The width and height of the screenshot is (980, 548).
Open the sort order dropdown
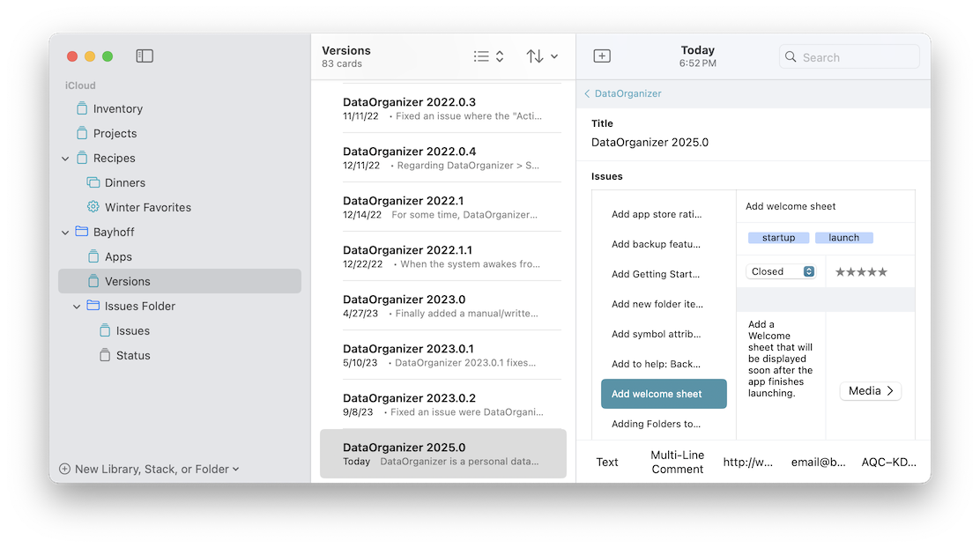542,56
